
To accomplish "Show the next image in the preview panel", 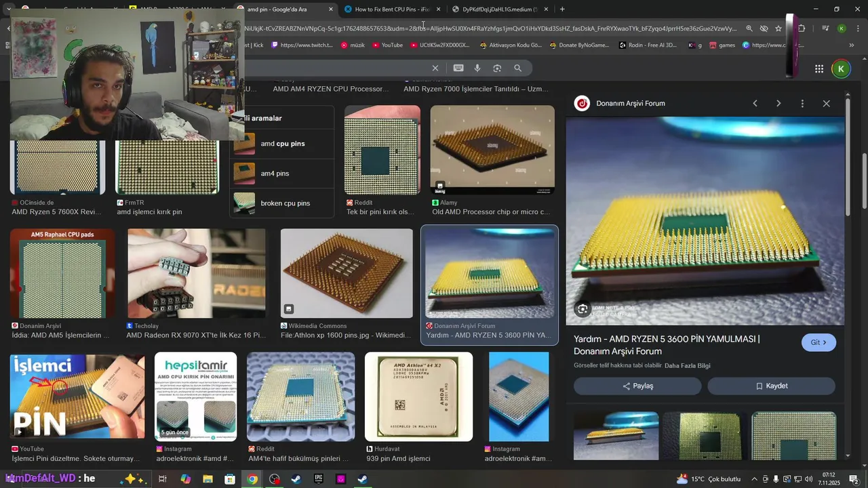I will [x=778, y=103].
